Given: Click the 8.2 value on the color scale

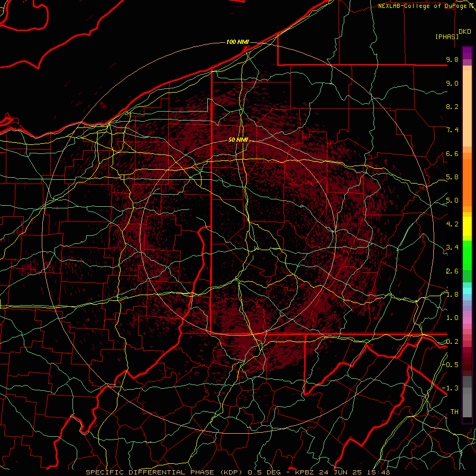Looking at the screenshot, I should [x=452, y=106].
